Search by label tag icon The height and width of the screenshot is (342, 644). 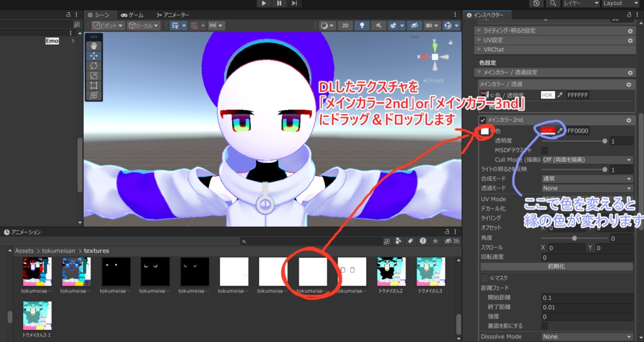[x=410, y=241]
